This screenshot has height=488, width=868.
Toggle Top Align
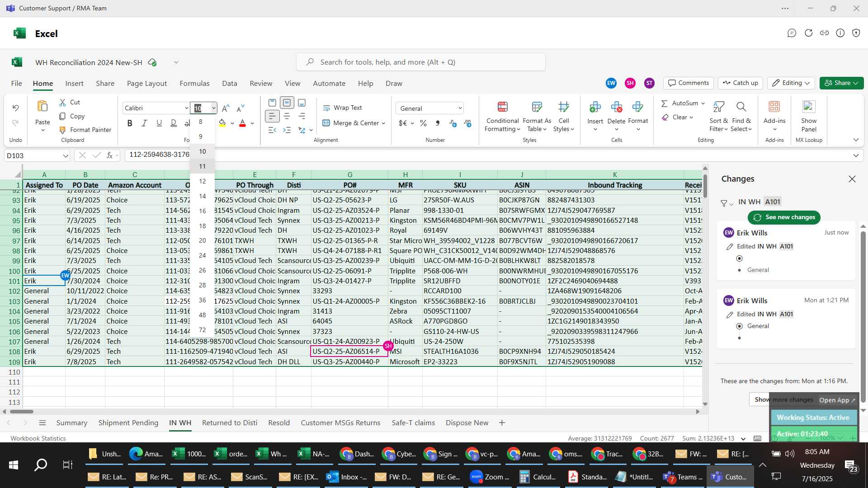click(x=272, y=103)
